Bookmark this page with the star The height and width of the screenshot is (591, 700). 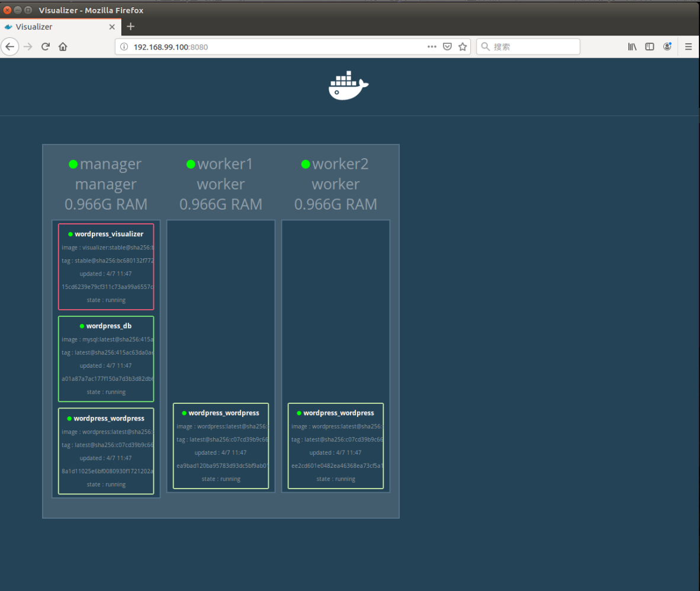click(463, 46)
